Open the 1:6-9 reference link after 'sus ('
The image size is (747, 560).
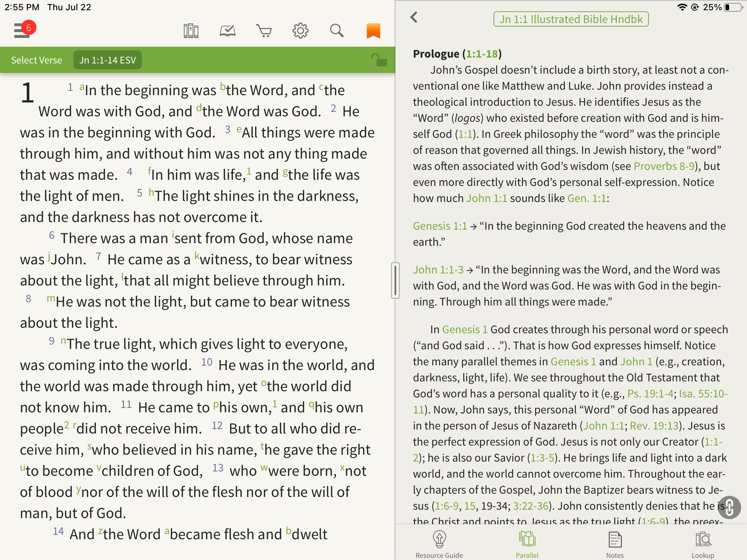447,506
